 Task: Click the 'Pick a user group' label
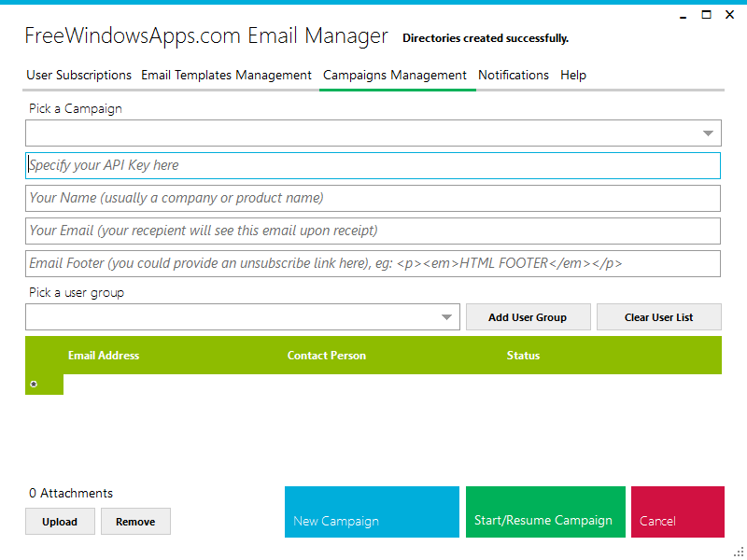pos(77,293)
